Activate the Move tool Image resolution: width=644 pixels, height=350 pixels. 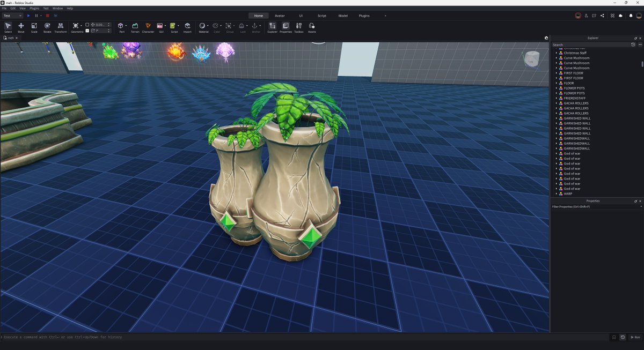(21, 27)
